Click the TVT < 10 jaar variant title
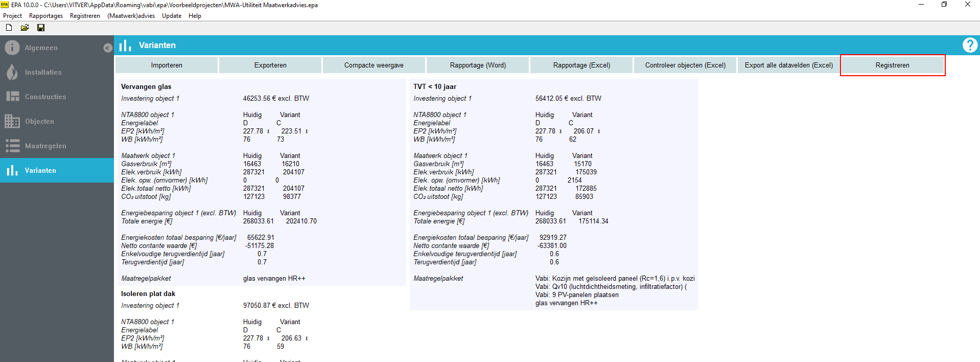This screenshot has width=980, height=362. tap(435, 86)
